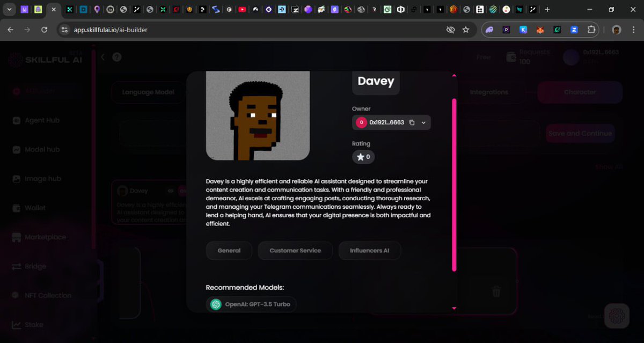Switch to the Language Model step
The image size is (644, 343).
click(x=148, y=92)
